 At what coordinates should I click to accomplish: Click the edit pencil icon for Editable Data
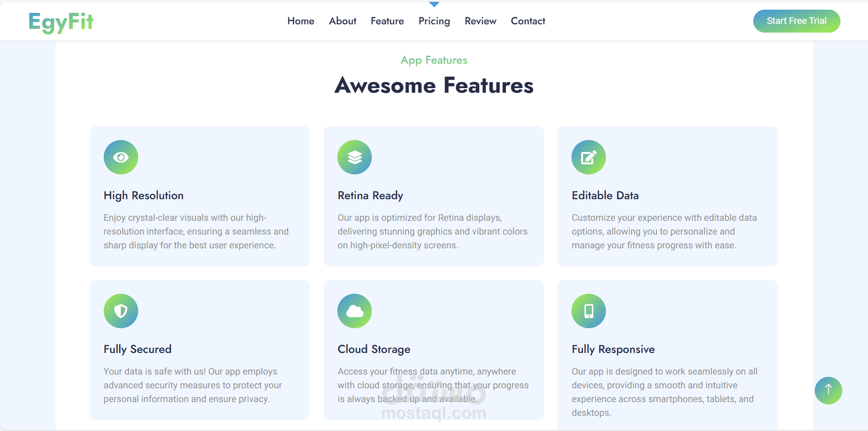tap(588, 157)
